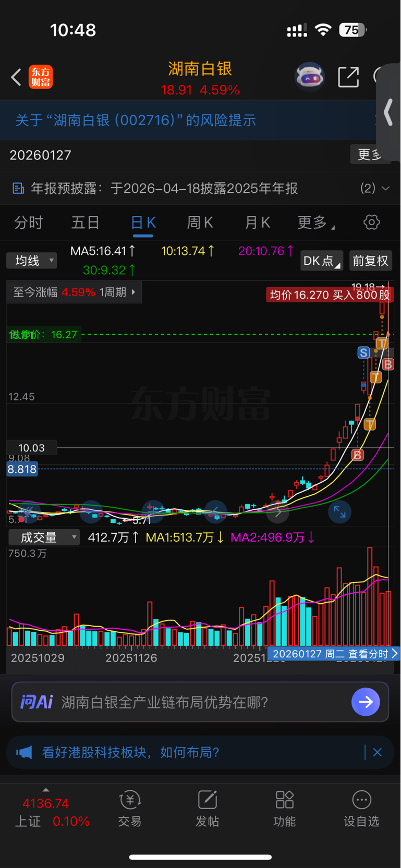Tap the 30:9.32 moving average value
Screen dimensions: 401x868
[110, 270]
